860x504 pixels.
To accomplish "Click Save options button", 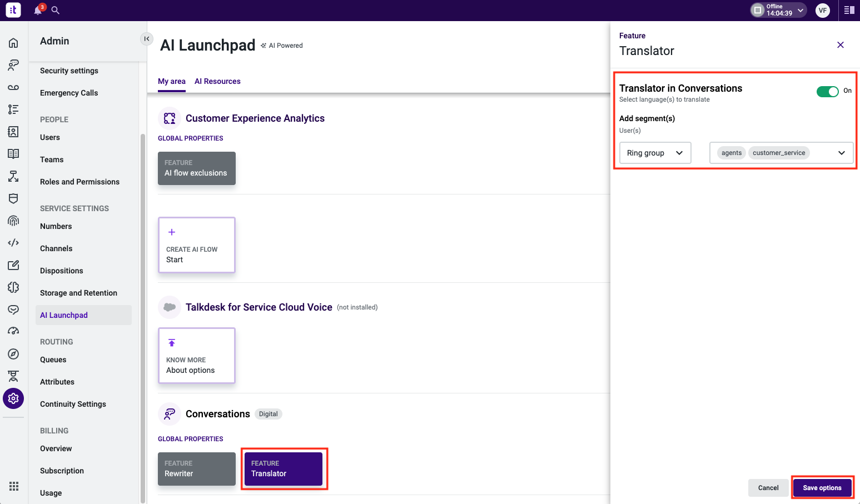I will coord(822,488).
